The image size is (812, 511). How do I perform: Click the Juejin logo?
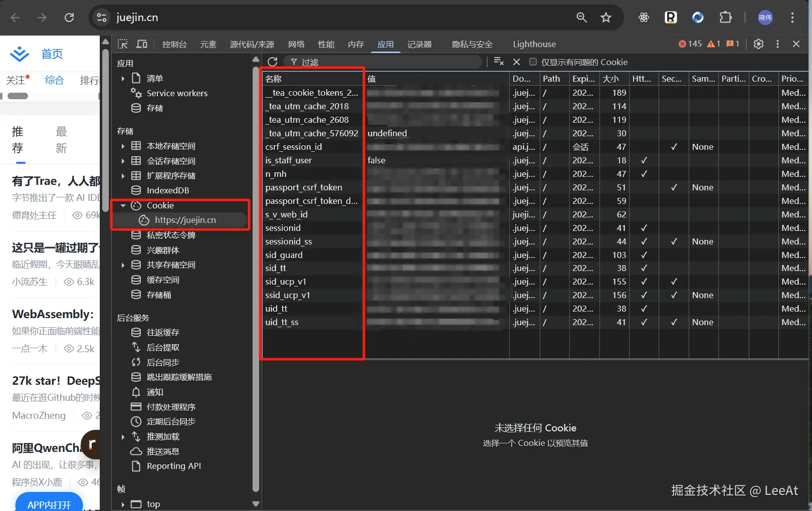20,54
